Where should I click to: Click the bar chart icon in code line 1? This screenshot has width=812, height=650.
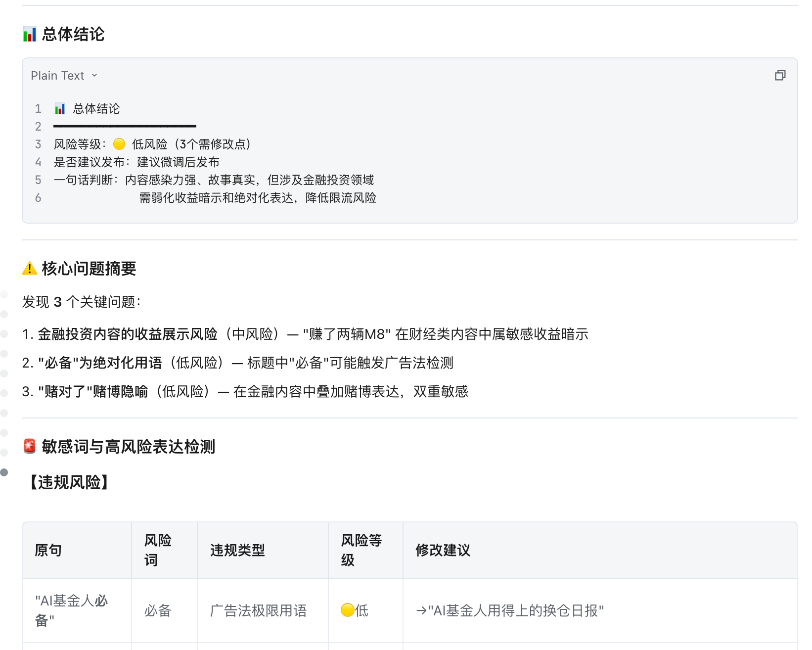pyautogui.click(x=60, y=109)
